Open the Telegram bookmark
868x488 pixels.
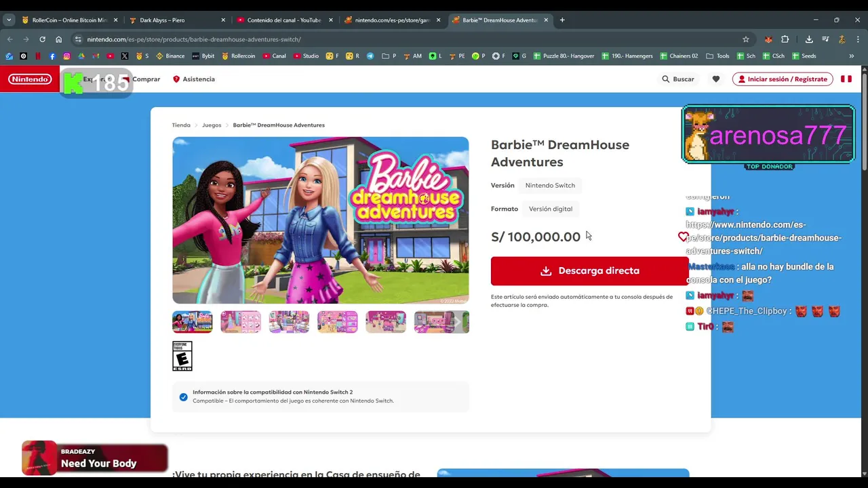click(x=370, y=56)
